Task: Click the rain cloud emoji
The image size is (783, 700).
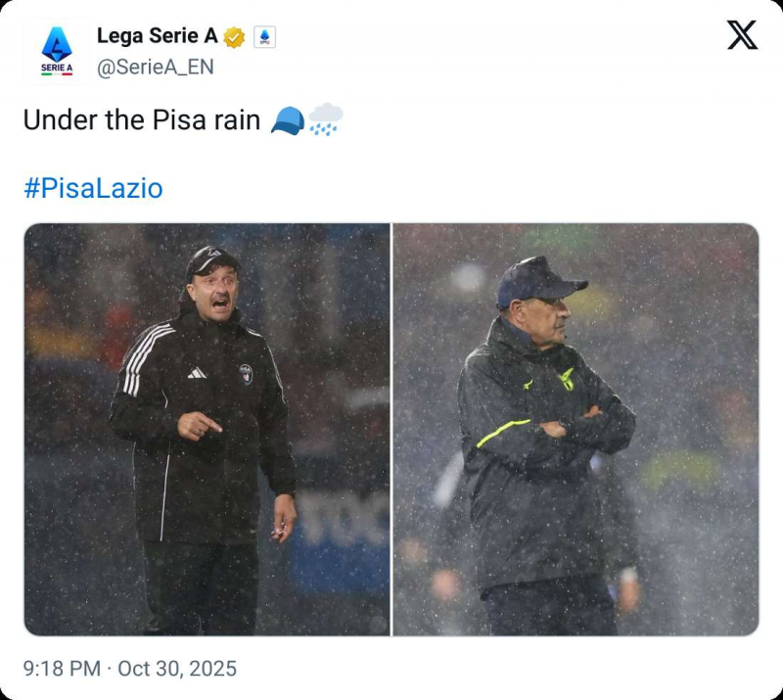Action: point(325,120)
